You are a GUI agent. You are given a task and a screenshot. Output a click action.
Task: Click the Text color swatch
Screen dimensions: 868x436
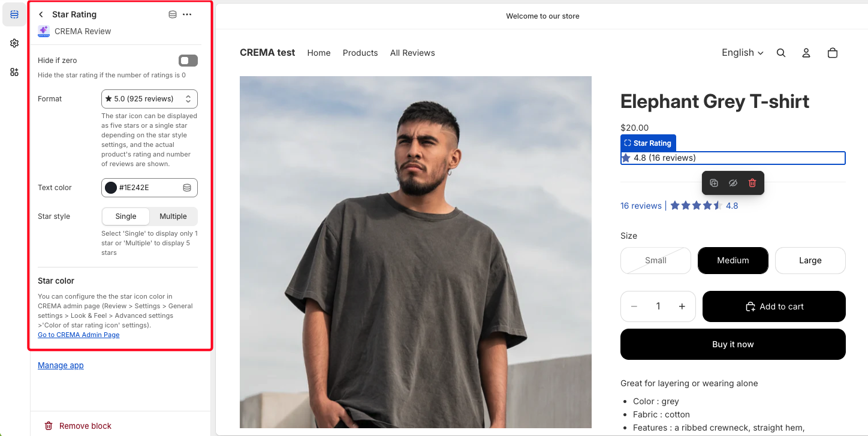point(111,188)
